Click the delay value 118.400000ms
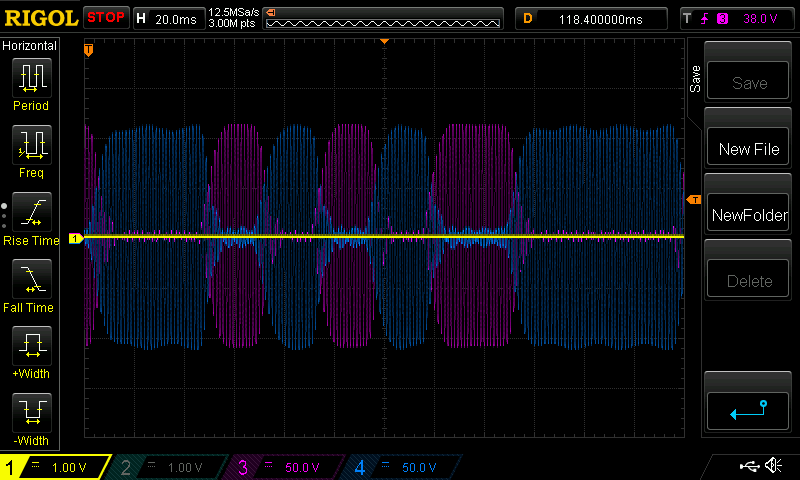The width and height of the screenshot is (800, 480). coord(601,19)
